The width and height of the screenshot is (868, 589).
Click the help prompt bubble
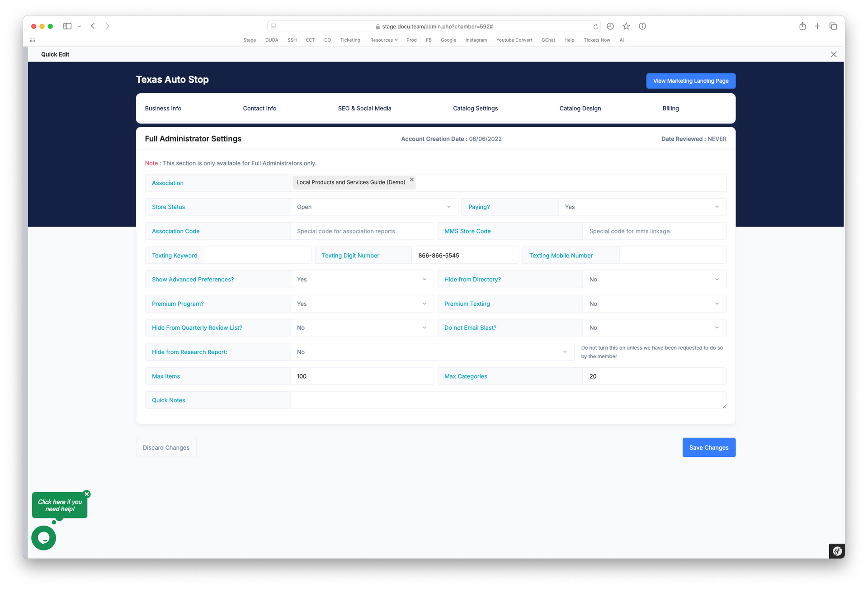tap(60, 505)
